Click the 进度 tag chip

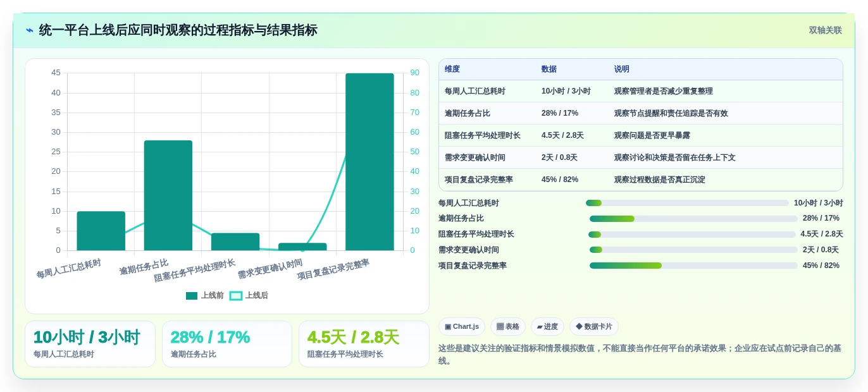[547, 327]
